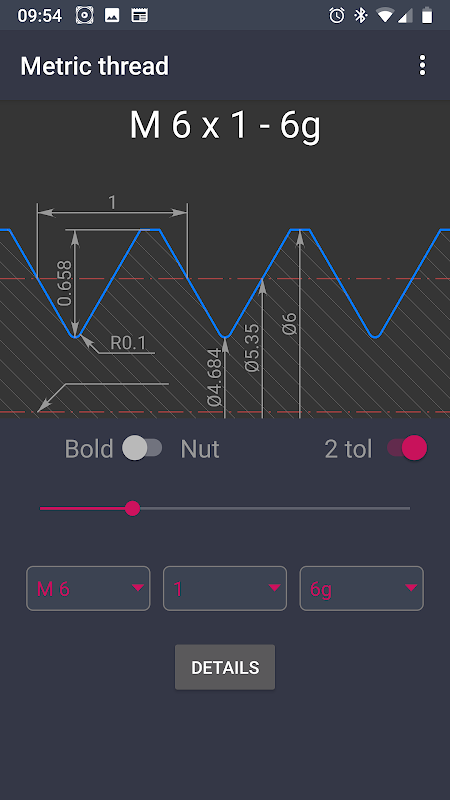Open the 6g tolerance class dropdown
The image size is (450, 800).
[362, 588]
